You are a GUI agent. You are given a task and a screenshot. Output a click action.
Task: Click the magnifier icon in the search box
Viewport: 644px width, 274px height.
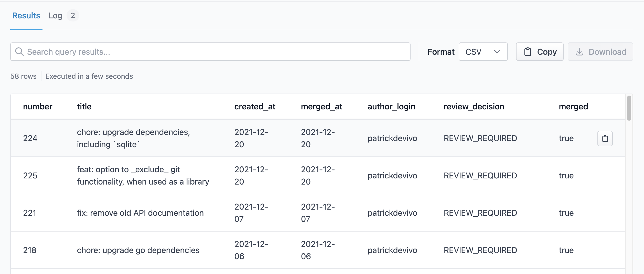pyautogui.click(x=19, y=52)
